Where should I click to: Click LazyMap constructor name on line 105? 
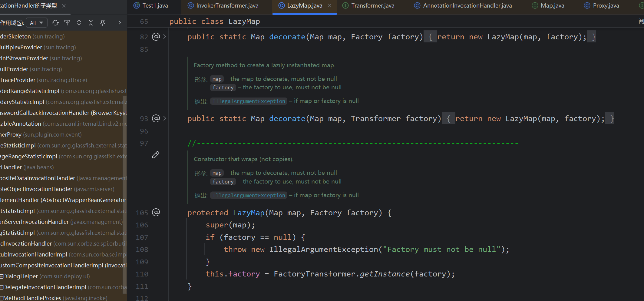tap(249, 213)
